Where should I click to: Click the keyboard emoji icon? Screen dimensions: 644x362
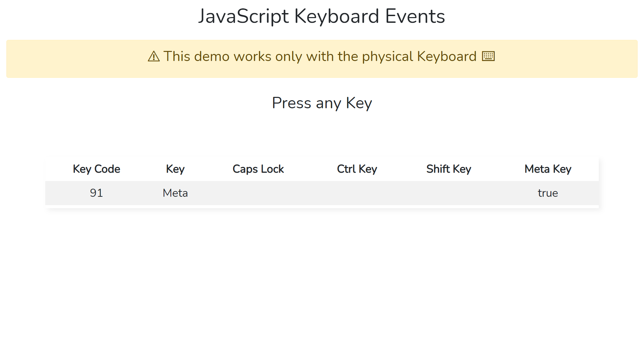coord(488,56)
